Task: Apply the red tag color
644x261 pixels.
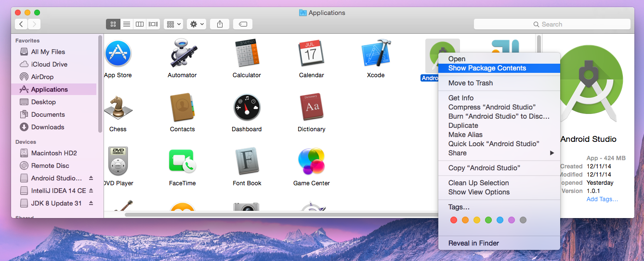Action: tap(453, 220)
